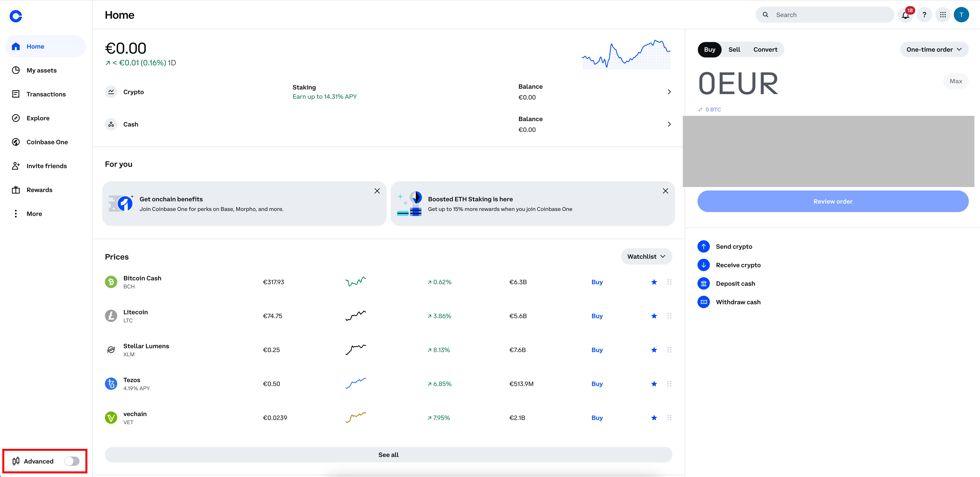Click the Max amount button
The height and width of the screenshot is (477, 980).
[956, 81]
